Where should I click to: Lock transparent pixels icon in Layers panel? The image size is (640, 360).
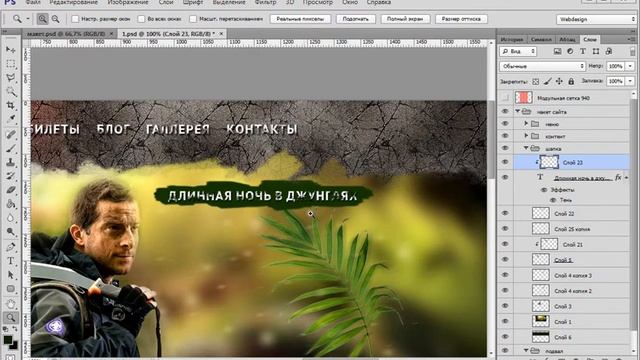click(x=536, y=82)
